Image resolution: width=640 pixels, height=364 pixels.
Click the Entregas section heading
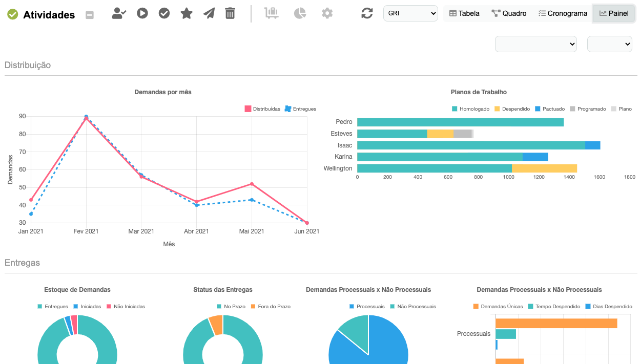tap(22, 263)
